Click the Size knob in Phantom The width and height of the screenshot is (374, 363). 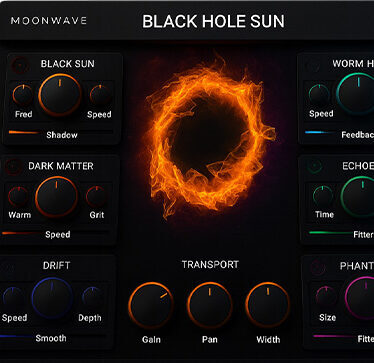326,297
